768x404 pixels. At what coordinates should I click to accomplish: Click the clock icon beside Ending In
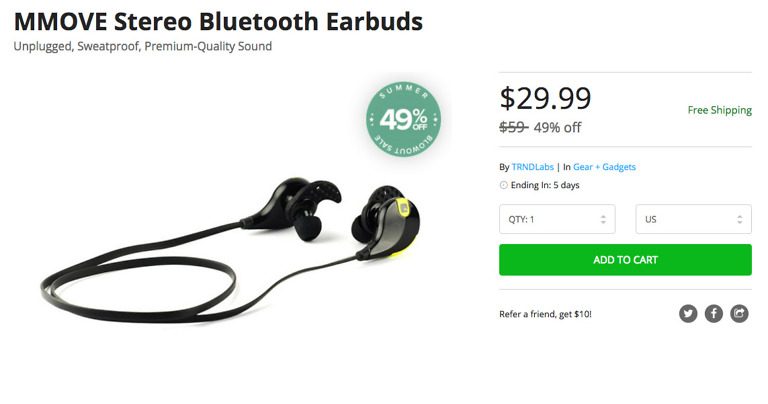[x=503, y=185]
